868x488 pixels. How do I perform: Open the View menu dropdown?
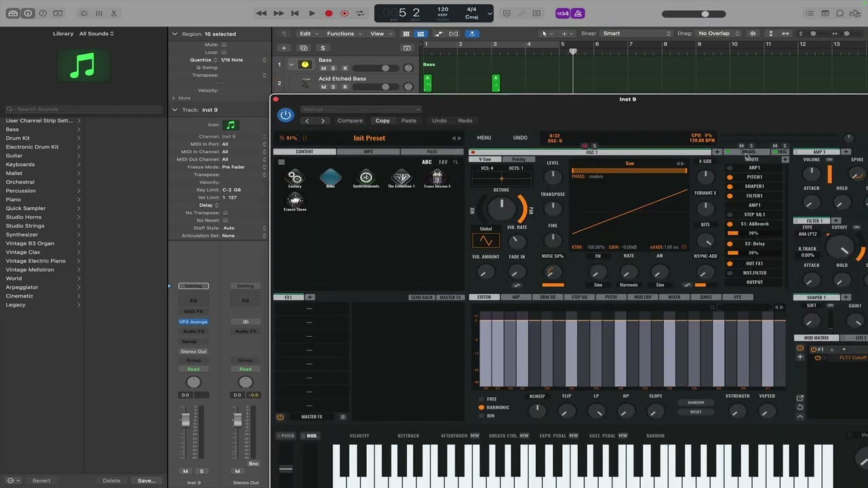click(380, 33)
